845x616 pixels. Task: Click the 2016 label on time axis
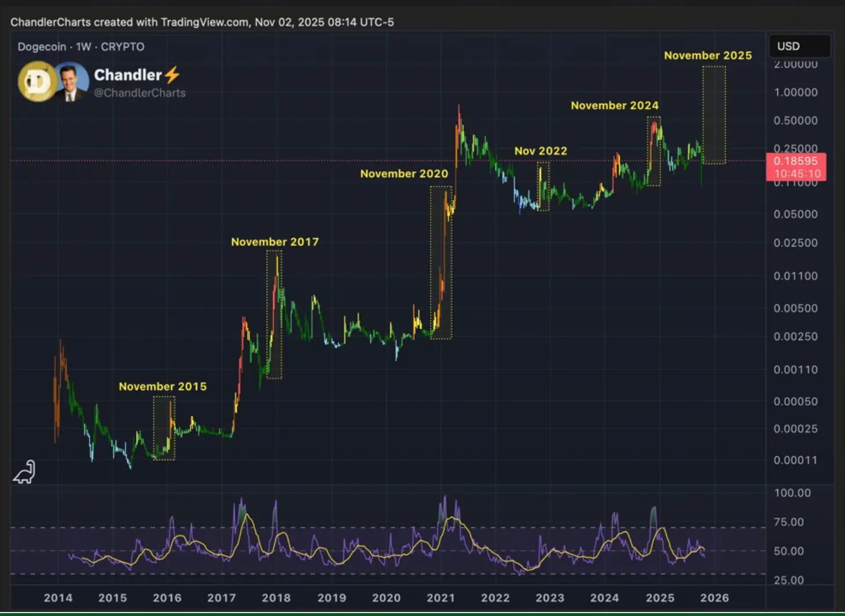pos(167,597)
